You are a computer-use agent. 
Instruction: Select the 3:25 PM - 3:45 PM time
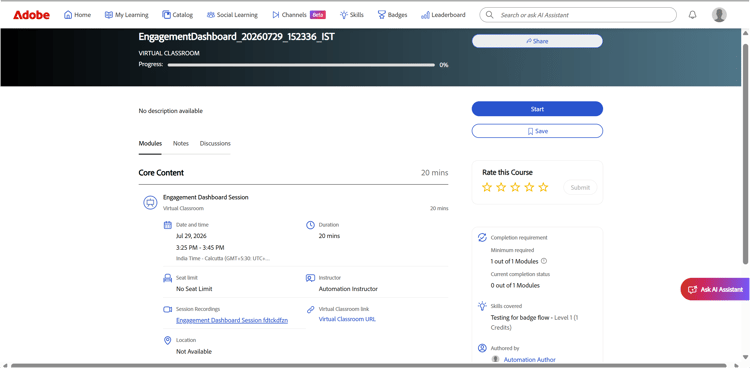(200, 248)
